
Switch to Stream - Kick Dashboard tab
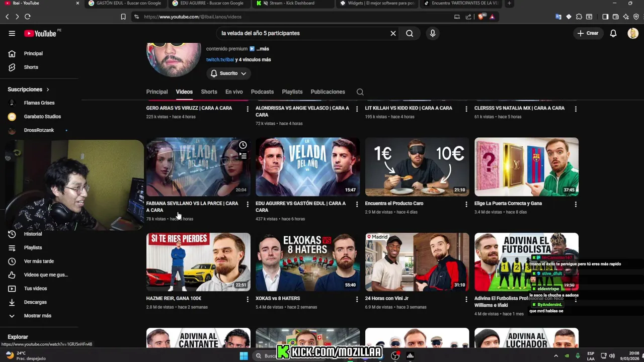292,3
